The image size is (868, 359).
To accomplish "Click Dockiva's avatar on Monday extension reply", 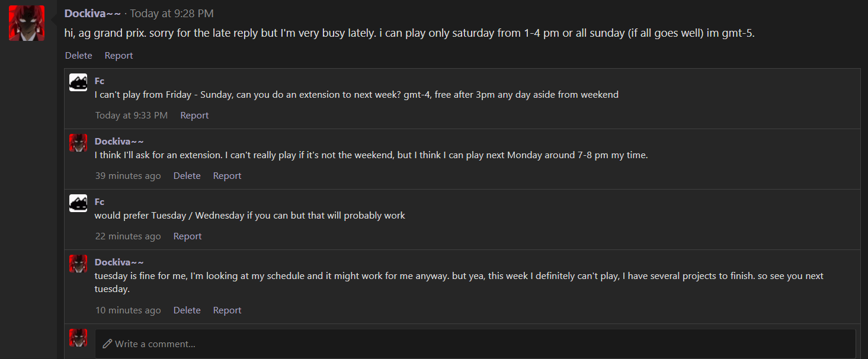I will click(78, 143).
